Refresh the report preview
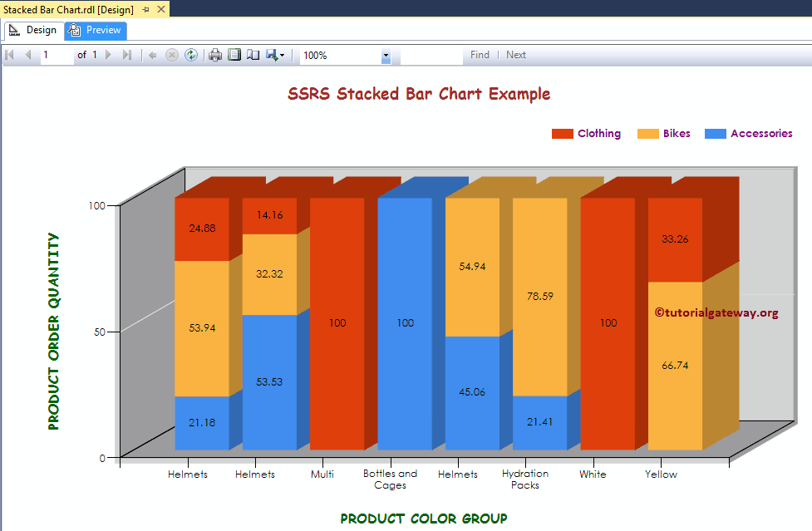Image resolution: width=812 pixels, height=531 pixels. (x=191, y=55)
